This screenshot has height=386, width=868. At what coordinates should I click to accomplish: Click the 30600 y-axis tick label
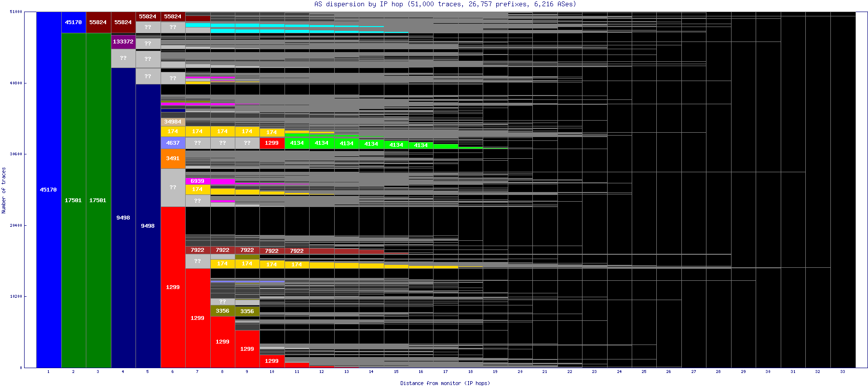tap(16, 154)
